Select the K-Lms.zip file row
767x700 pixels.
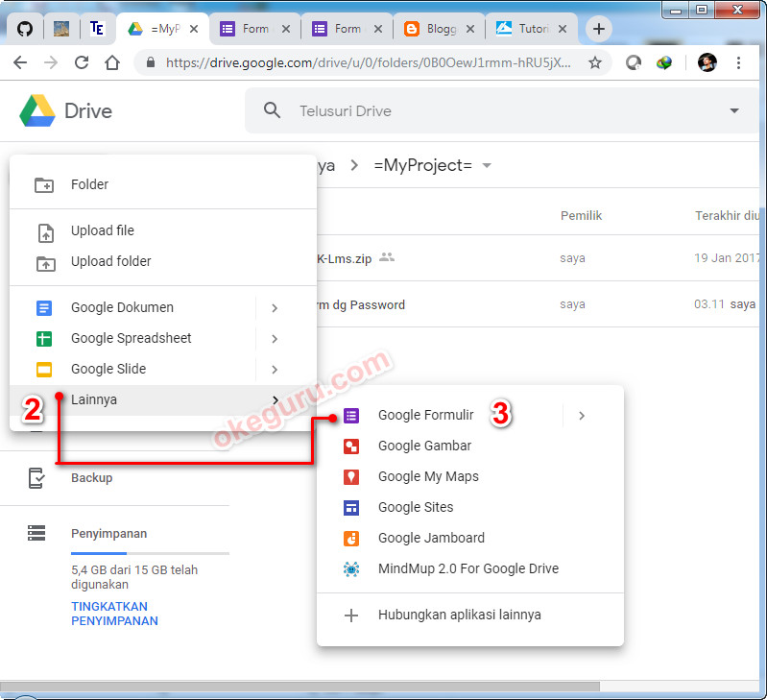(x=539, y=257)
